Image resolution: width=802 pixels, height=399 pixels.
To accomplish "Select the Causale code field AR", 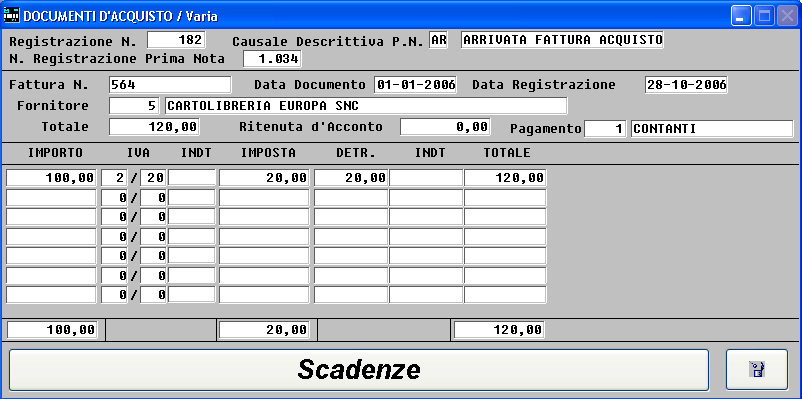I will [x=438, y=40].
